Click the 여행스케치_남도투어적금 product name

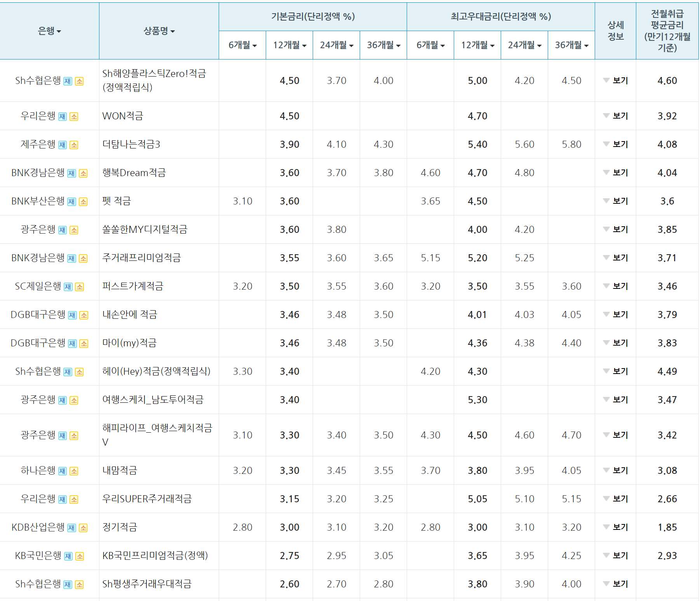(153, 400)
